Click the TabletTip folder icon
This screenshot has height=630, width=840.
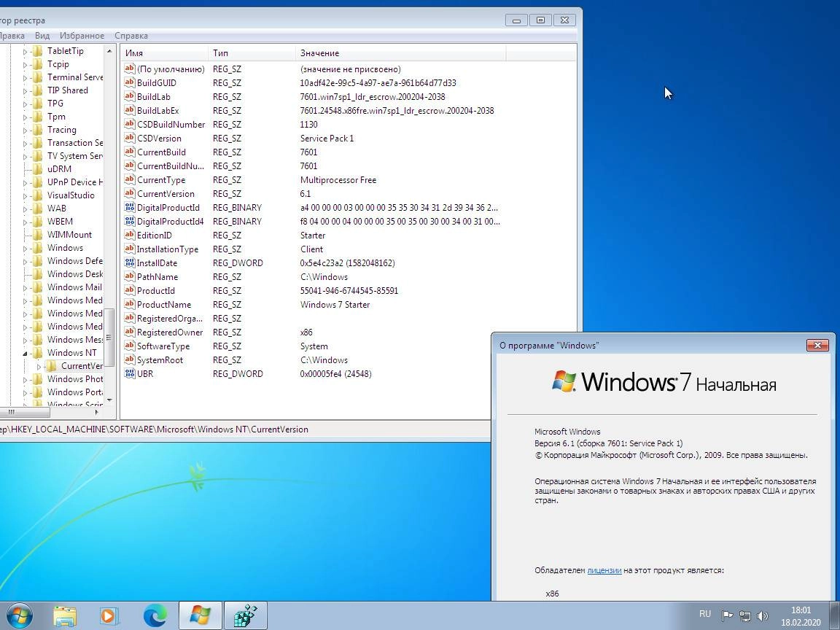pyautogui.click(x=37, y=52)
